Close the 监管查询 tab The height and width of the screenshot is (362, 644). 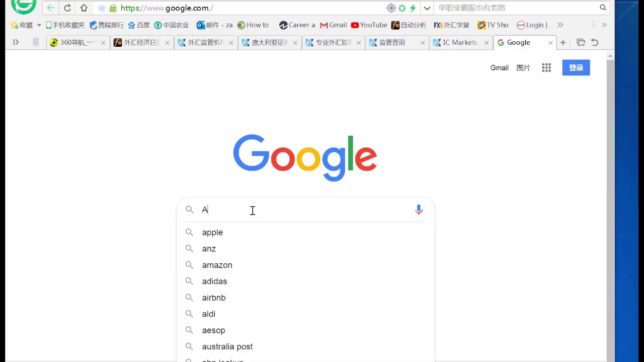[x=423, y=43]
